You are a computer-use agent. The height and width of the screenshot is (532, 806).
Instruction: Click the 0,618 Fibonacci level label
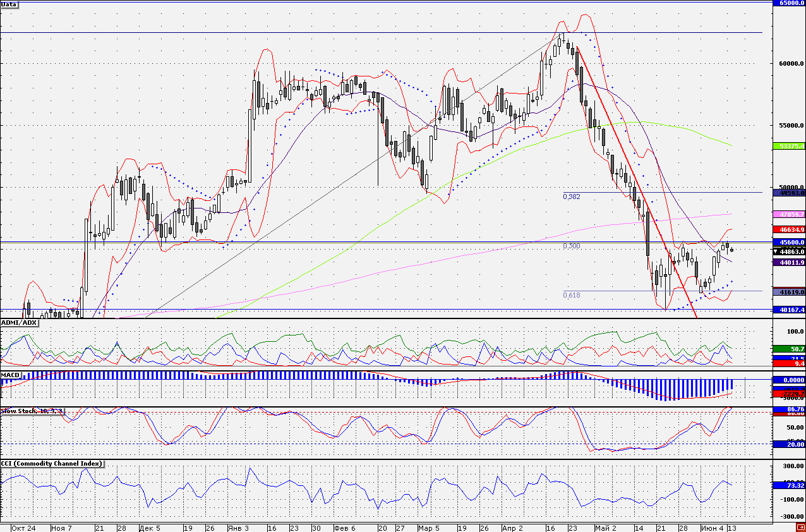572,295
